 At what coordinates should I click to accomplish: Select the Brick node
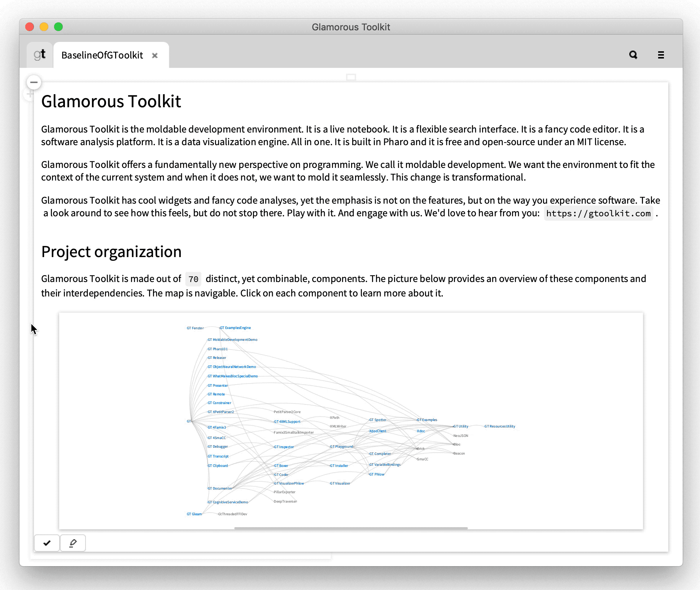click(x=421, y=449)
